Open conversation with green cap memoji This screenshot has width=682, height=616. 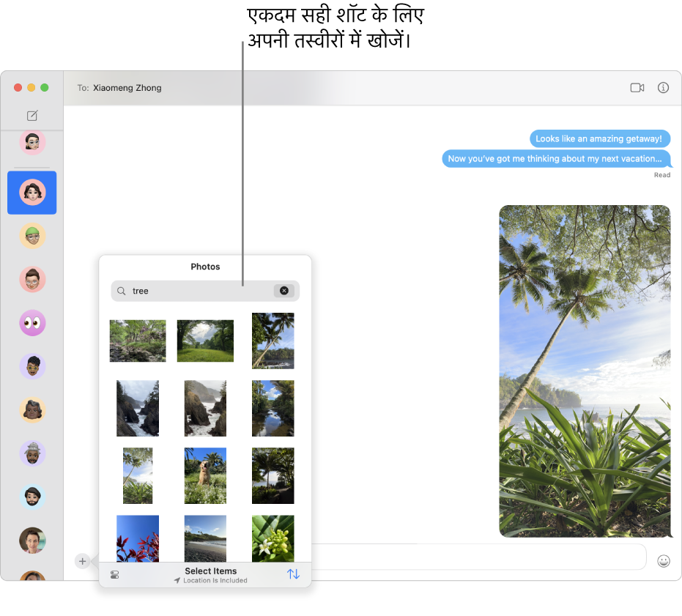tap(32, 236)
